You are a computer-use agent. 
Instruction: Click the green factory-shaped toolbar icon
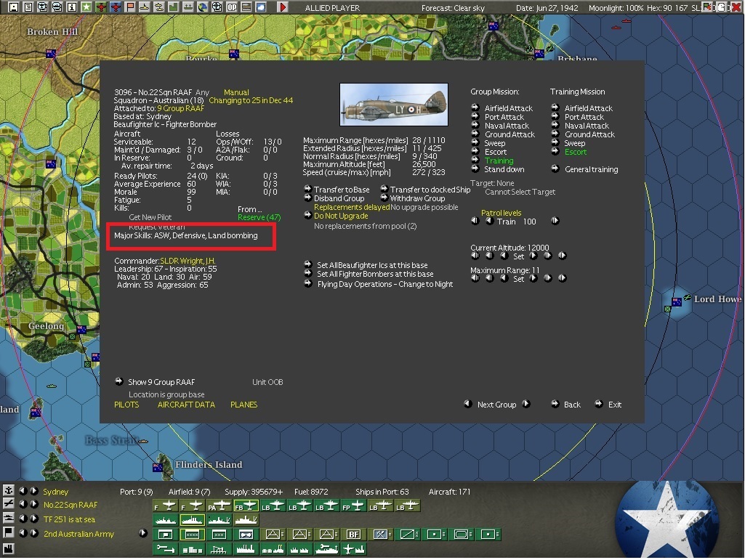[174, 7]
